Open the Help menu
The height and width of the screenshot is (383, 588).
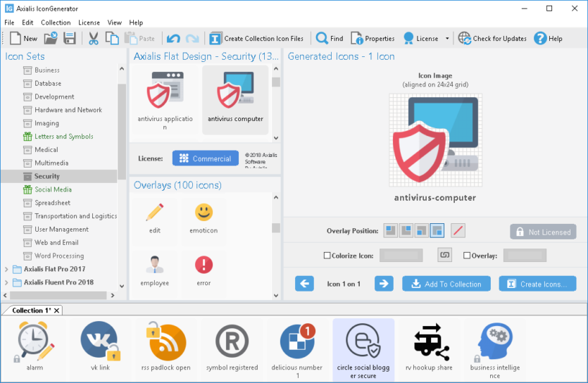tap(136, 23)
